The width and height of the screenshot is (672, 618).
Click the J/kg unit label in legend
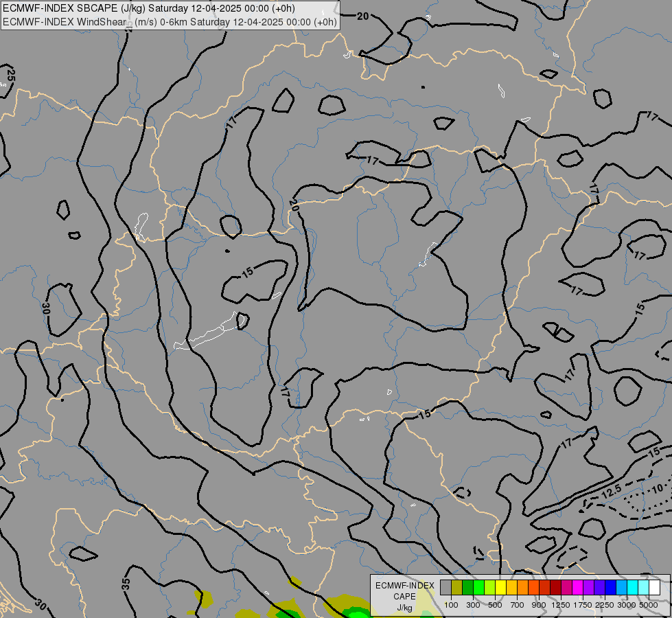[x=404, y=608]
